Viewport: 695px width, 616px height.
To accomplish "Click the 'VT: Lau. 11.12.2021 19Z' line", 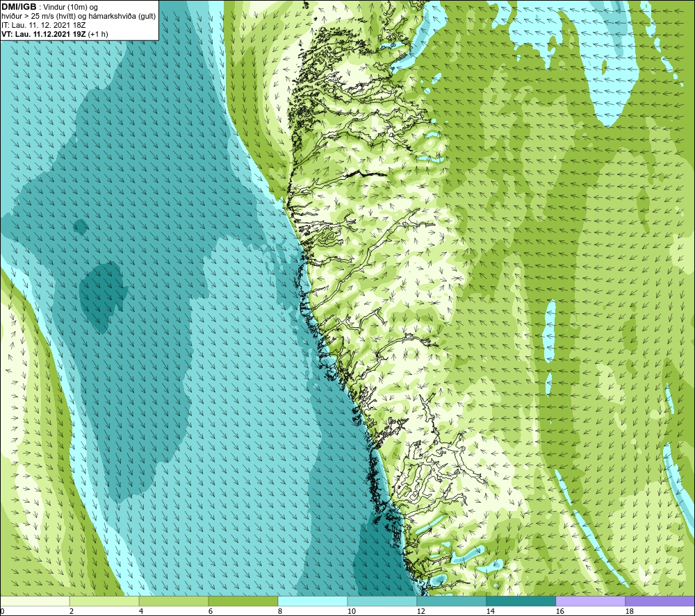I will 44,34.
